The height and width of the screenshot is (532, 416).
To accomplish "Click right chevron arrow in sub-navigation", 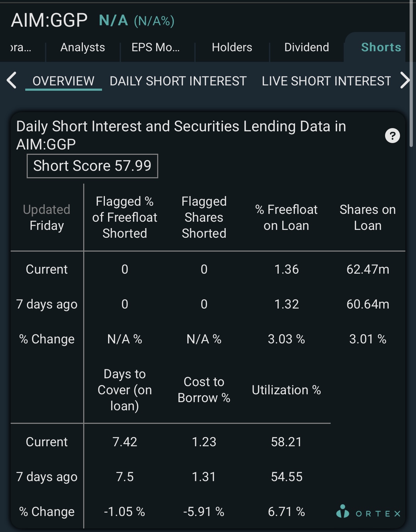I will (x=405, y=80).
